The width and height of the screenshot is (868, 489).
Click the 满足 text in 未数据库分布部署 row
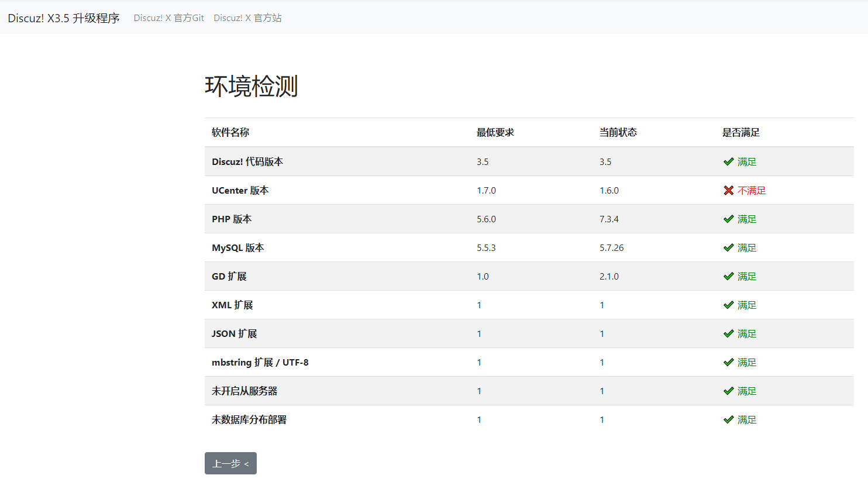pos(747,419)
